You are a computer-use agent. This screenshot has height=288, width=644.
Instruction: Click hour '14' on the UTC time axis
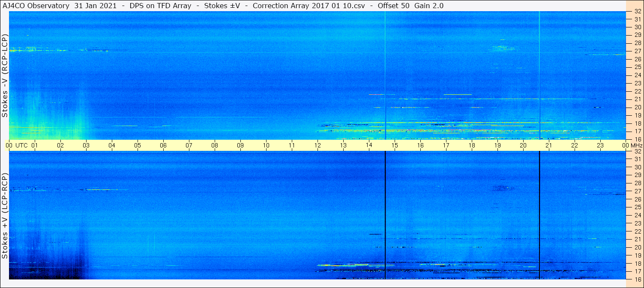point(369,145)
